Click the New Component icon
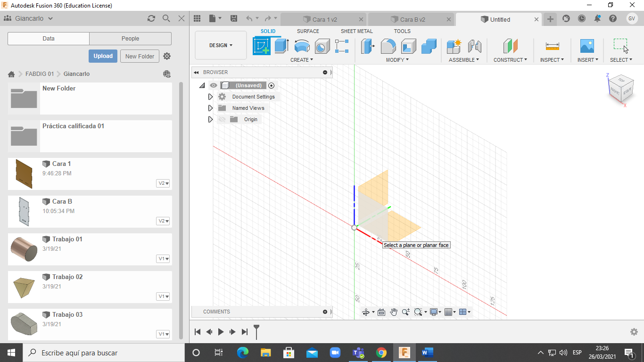This screenshot has height=362, width=644. 454,46
